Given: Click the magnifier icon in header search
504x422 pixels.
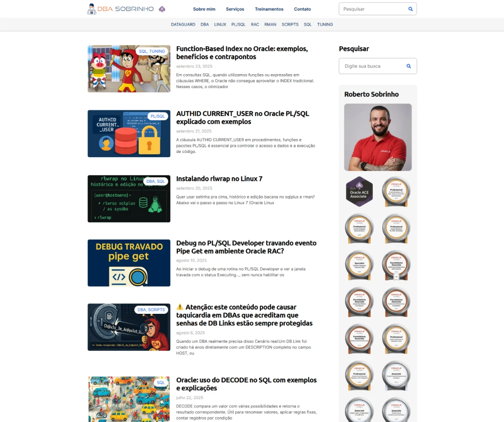Looking at the screenshot, I should tap(410, 9).
